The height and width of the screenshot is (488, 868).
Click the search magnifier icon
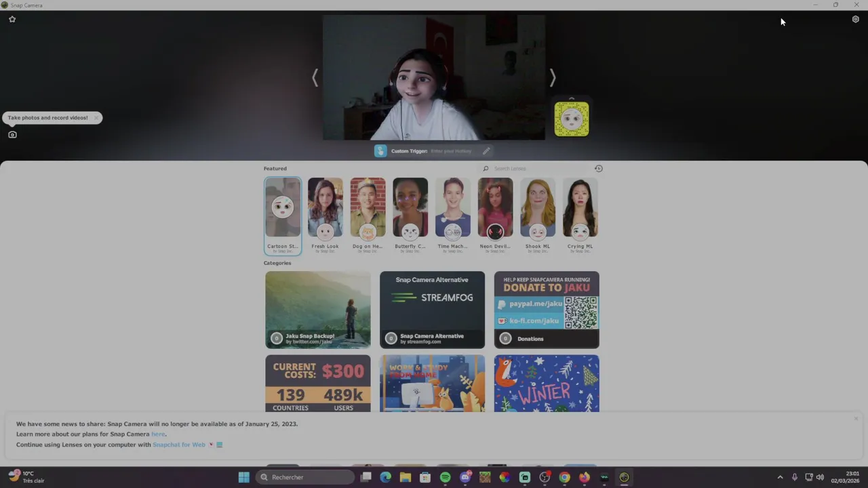coord(486,169)
